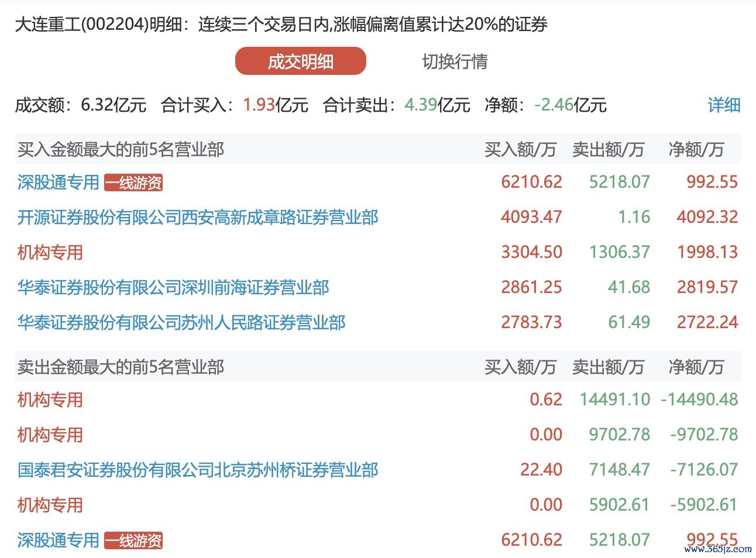The height and width of the screenshot is (558, 756).
Task: Click the 一线游资 badge in the buyers list
Action: point(133,183)
